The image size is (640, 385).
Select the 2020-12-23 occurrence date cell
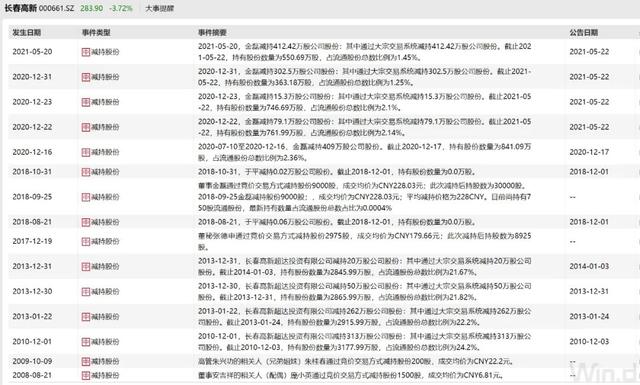tap(32, 102)
